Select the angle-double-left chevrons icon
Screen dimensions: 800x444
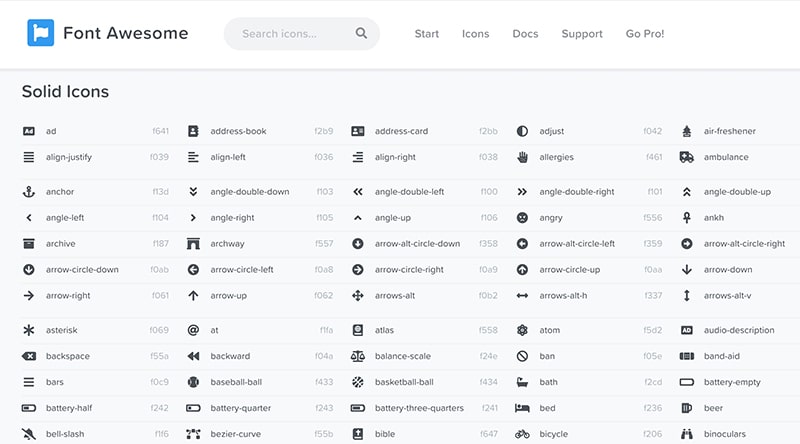[x=358, y=192]
